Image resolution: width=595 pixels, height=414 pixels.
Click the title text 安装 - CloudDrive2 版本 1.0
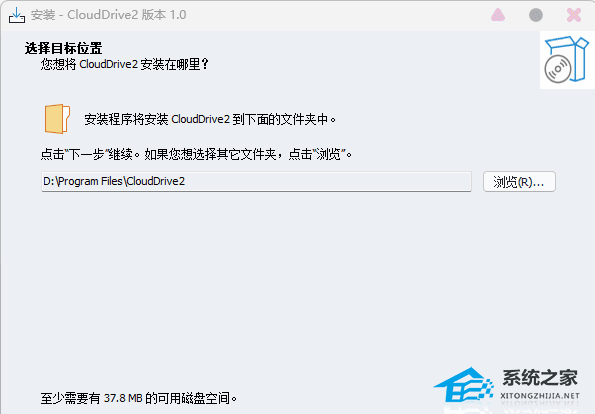coord(109,15)
